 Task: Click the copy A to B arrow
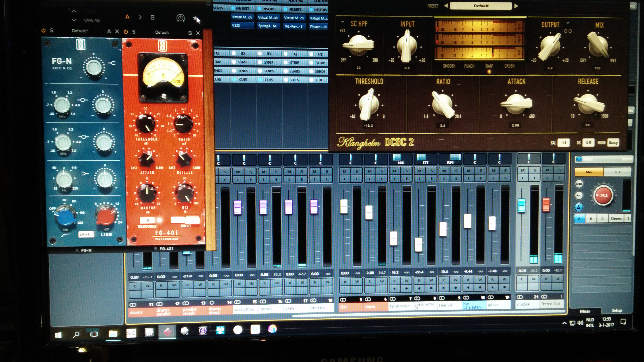[140, 17]
